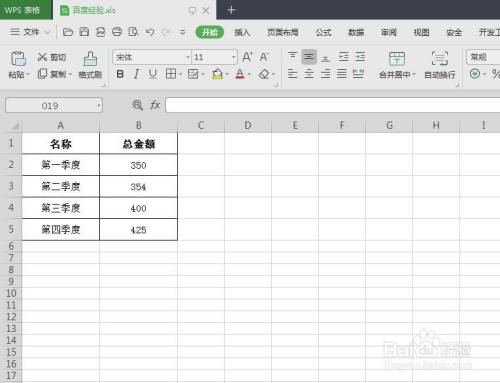Expand the File menu dropdown arrow
The width and height of the screenshot is (500, 383).
(48, 32)
